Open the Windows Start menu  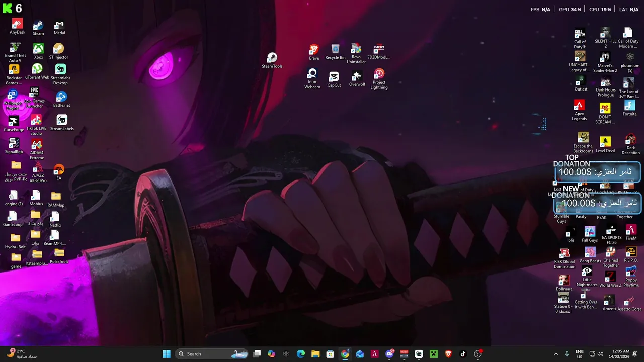[x=167, y=354]
